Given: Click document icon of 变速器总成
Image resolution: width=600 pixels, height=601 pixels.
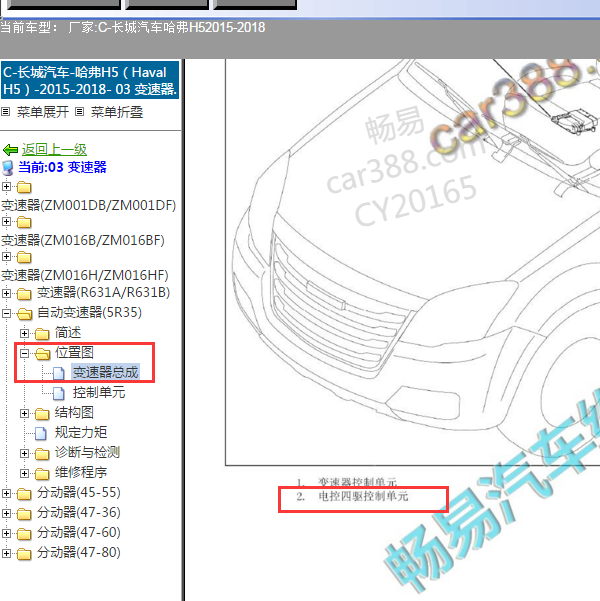Looking at the screenshot, I should coord(59,373).
